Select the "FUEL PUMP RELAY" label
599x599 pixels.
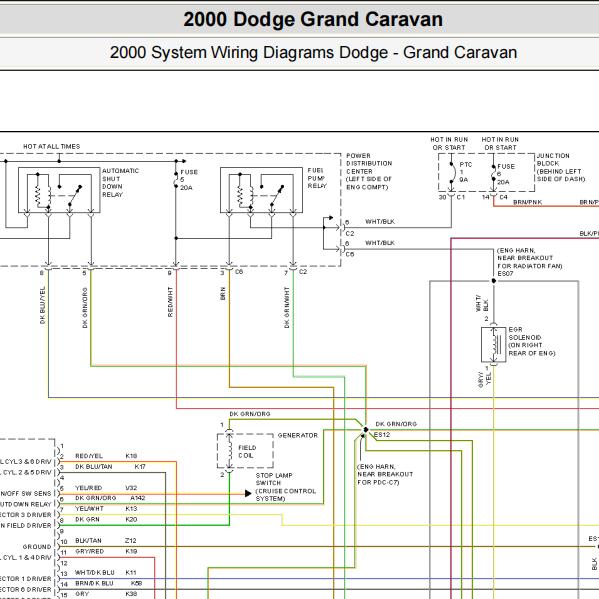pyautogui.click(x=317, y=178)
